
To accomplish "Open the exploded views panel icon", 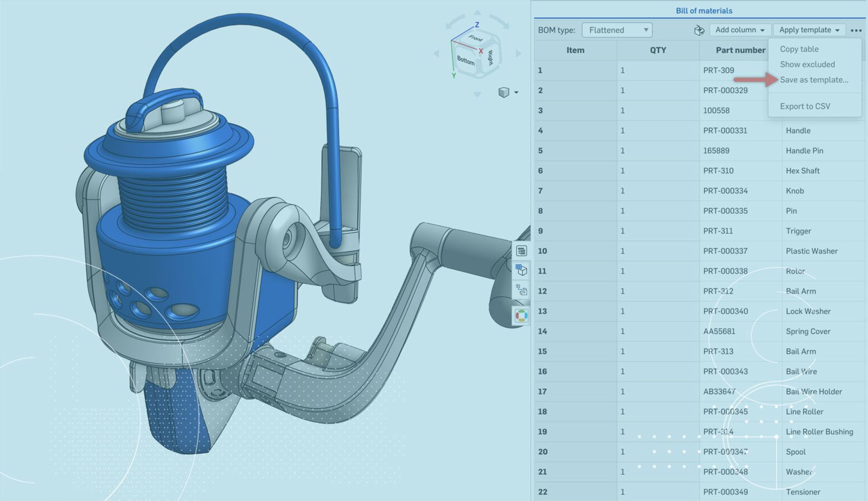I will click(x=521, y=290).
